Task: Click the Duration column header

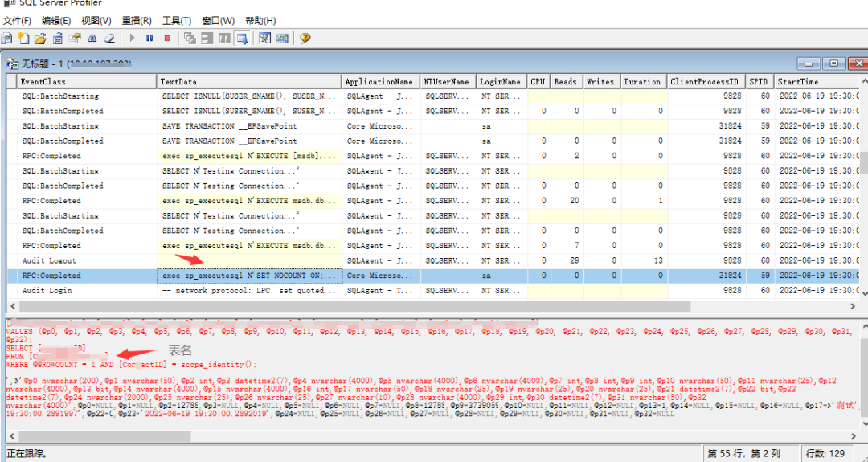Action: click(644, 81)
